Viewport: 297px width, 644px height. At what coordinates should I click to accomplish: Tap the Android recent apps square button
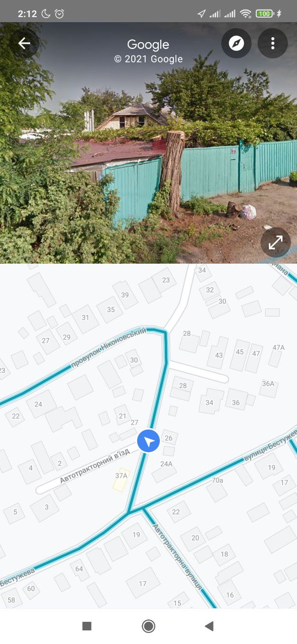click(x=87, y=626)
